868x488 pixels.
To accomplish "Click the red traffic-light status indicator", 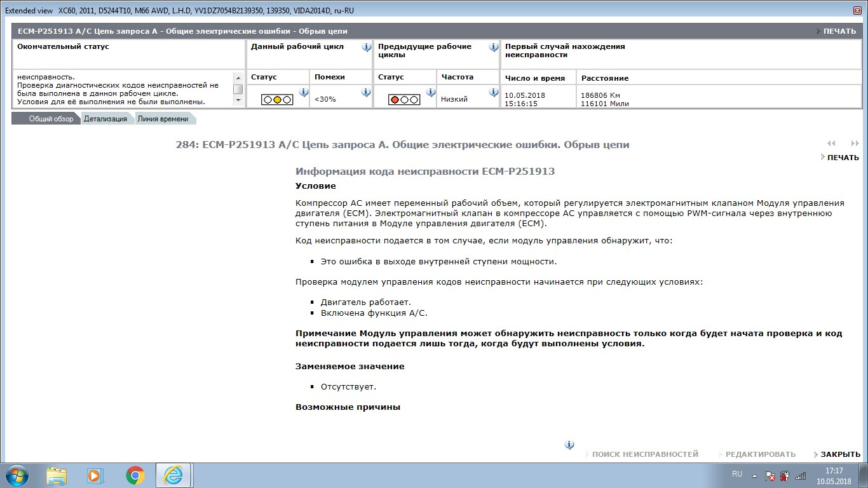I will click(x=404, y=100).
